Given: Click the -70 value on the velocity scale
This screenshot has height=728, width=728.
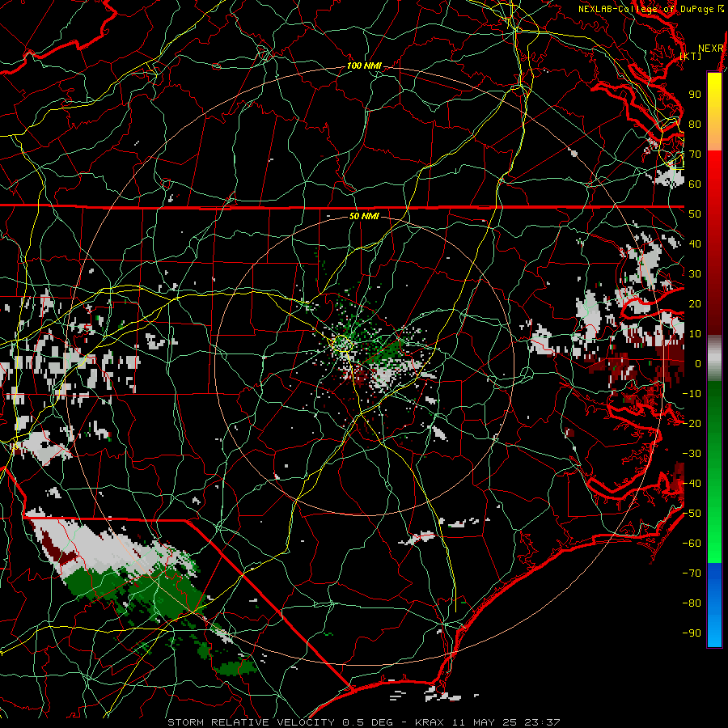Looking at the screenshot, I should click(692, 574).
